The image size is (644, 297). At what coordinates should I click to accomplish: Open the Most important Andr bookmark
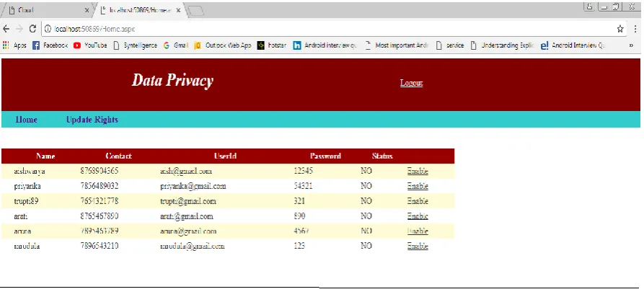[397, 45]
